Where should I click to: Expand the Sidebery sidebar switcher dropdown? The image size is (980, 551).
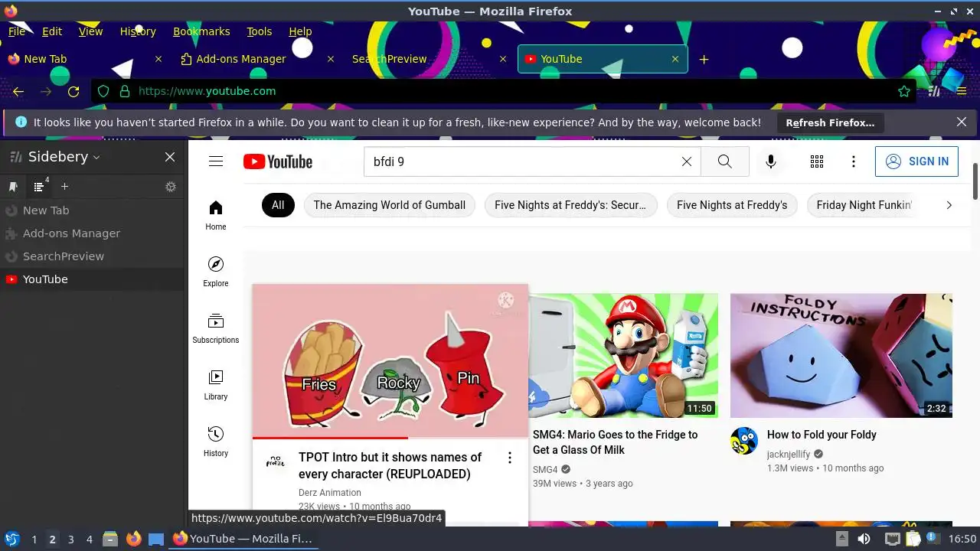tap(96, 157)
